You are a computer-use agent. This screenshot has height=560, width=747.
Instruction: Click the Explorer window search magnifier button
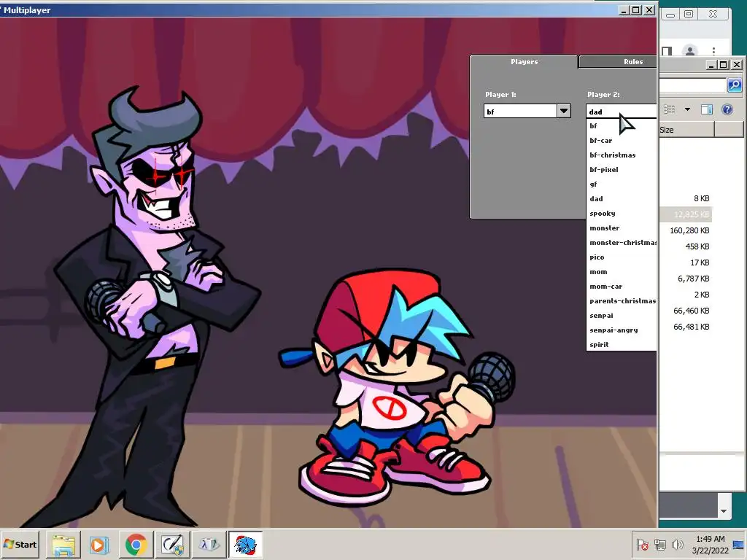pos(735,85)
